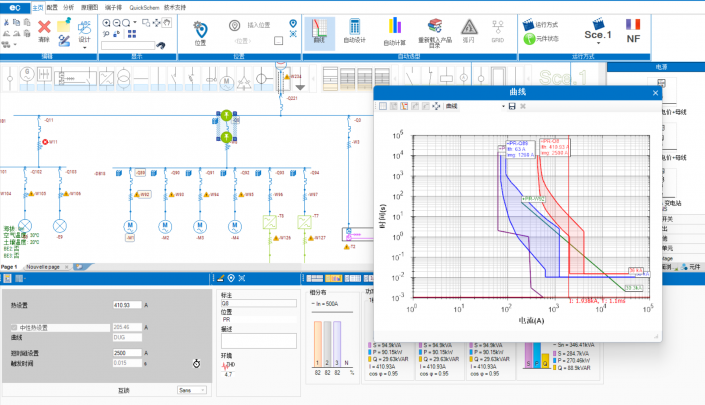Click the zoom in magnifier icon
Image resolution: width=705 pixels, height=405 pixels.
pos(107,23)
